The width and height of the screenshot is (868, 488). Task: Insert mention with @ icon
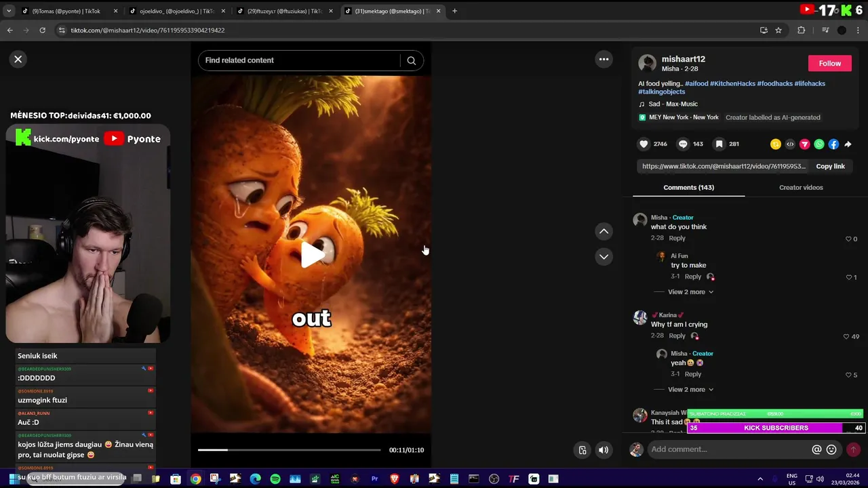(816, 449)
